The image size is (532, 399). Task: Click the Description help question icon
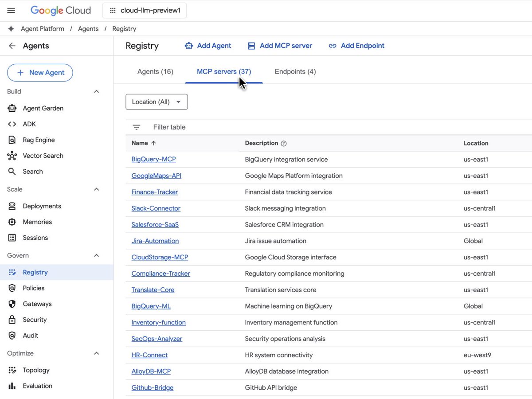(x=284, y=144)
